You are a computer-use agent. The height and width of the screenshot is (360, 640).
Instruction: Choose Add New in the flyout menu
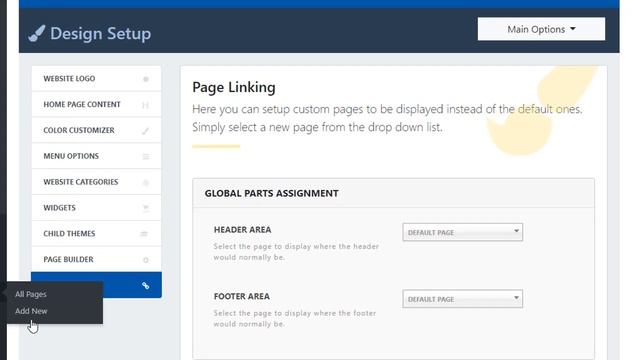point(31,311)
